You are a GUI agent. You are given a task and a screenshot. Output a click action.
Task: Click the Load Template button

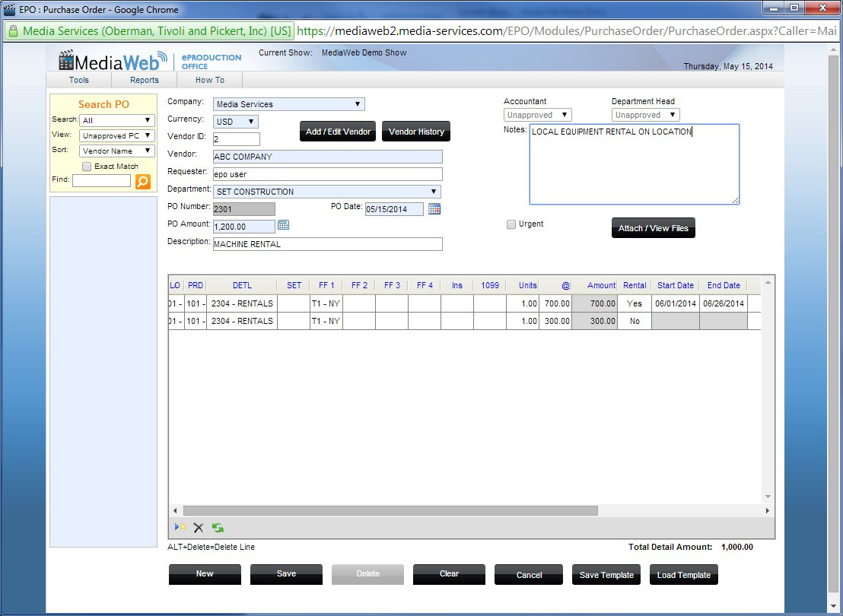point(684,575)
